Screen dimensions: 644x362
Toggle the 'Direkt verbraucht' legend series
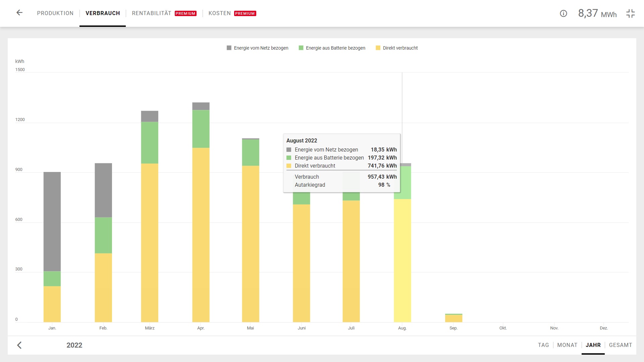click(400, 48)
